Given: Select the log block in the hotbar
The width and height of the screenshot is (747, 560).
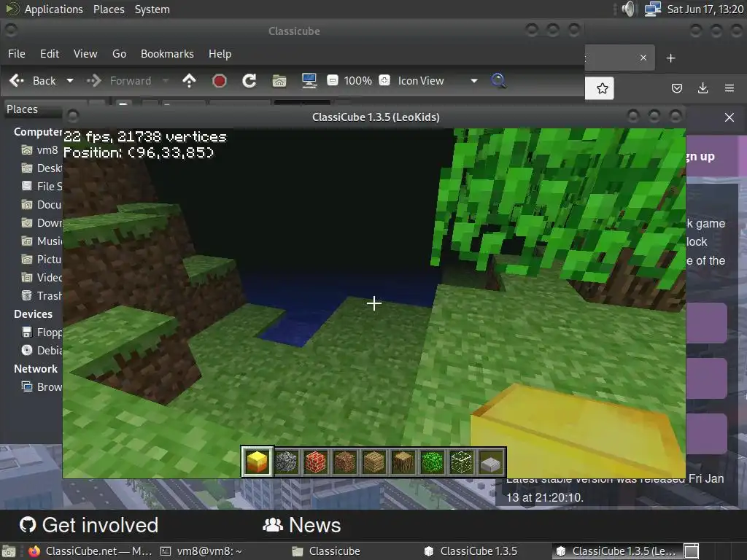Looking at the screenshot, I should click(x=403, y=462).
